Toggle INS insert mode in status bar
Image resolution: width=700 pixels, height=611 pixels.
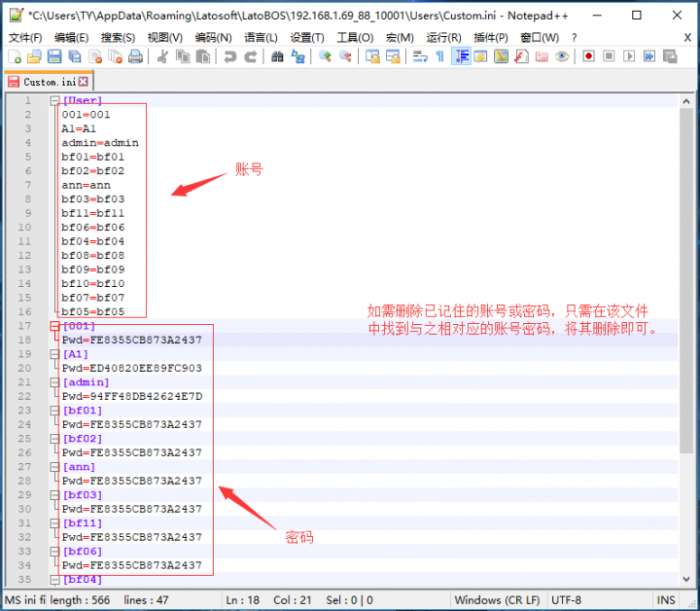[x=666, y=600]
